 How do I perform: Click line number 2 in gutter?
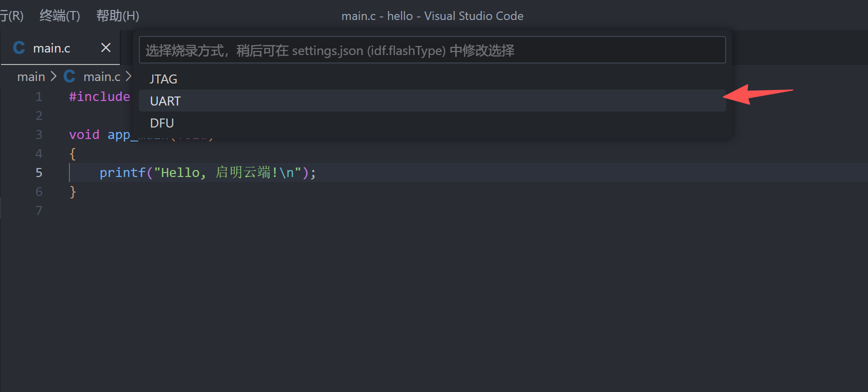(39, 115)
